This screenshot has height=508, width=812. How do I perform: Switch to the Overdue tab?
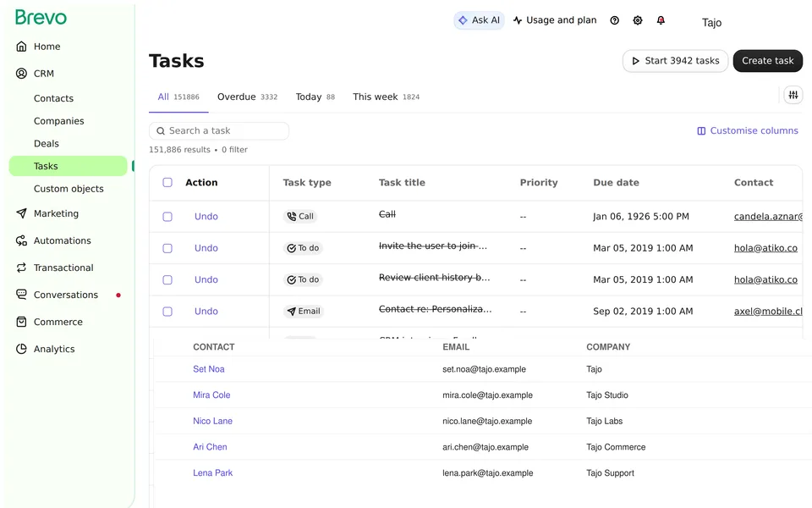tap(247, 97)
